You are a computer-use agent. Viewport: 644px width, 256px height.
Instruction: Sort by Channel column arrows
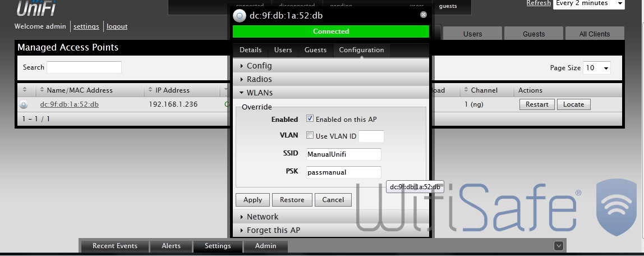[466, 90]
